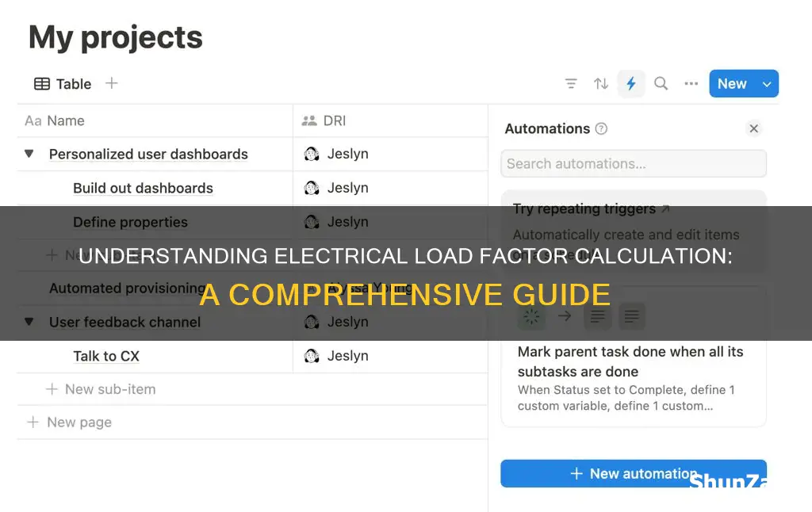Click the Automations help question icon
Viewport: 812px width, 512px height.
tap(601, 128)
